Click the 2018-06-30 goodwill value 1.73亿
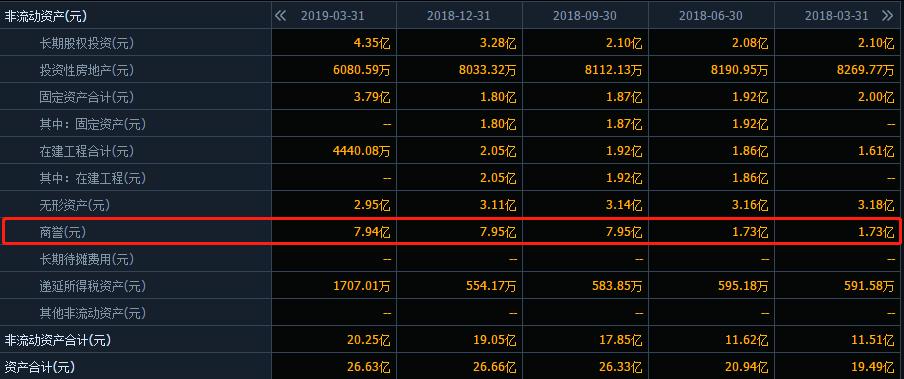This screenshot has height=379, width=904. 749,232
